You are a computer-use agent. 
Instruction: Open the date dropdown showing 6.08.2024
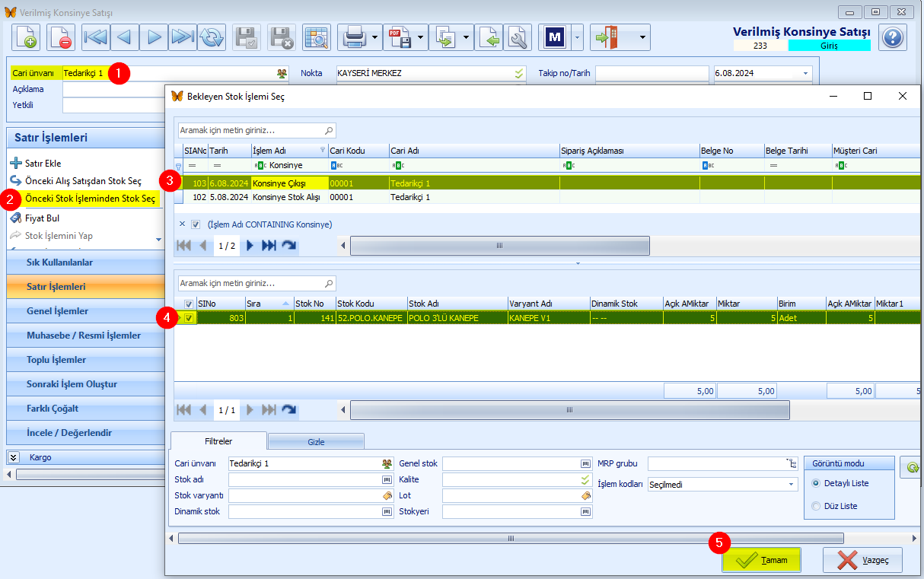[805, 73]
